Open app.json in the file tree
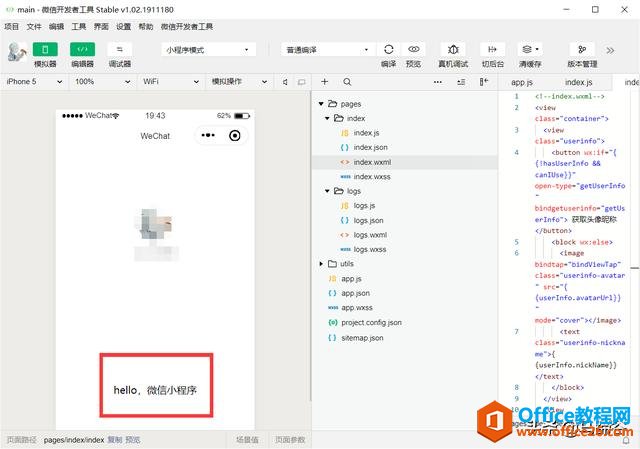 [x=355, y=293]
